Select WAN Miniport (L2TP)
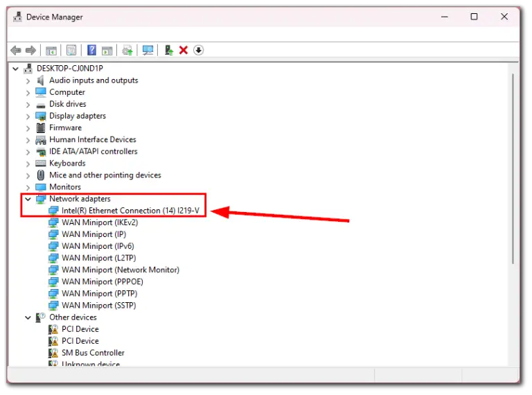This screenshot has height=395, width=532. pyautogui.click(x=99, y=258)
